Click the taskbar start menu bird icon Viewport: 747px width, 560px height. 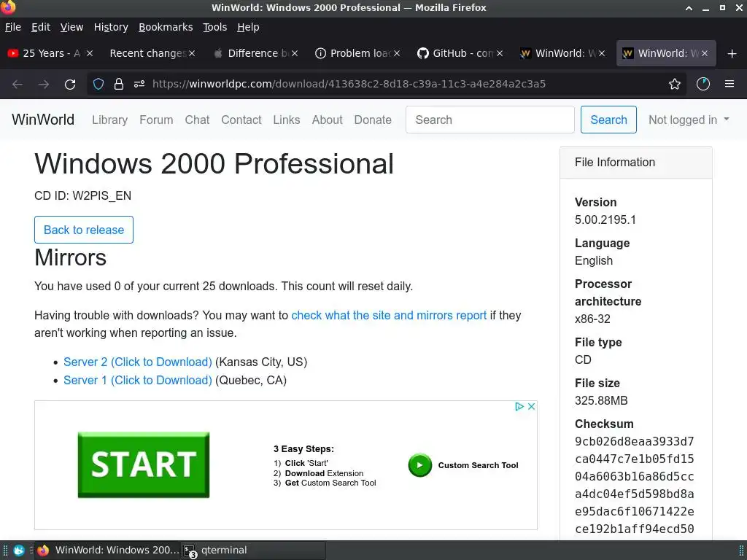[x=18, y=551]
